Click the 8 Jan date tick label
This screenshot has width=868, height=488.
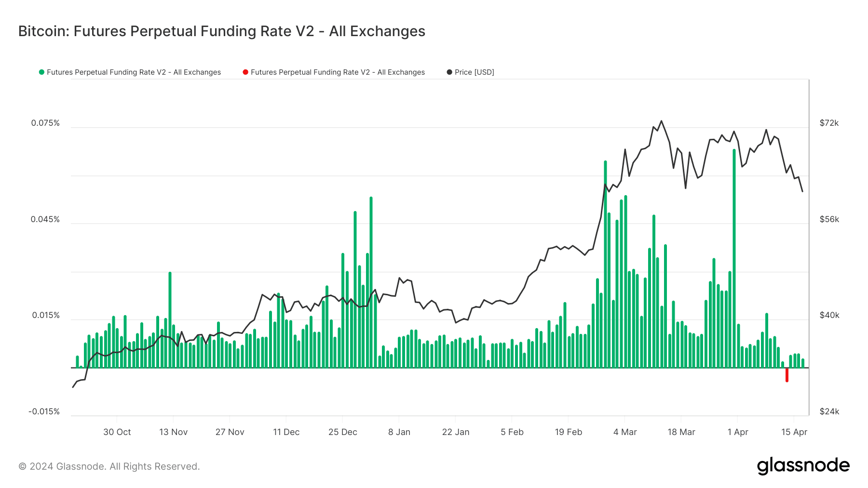pyautogui.click(x=399, y=432)
